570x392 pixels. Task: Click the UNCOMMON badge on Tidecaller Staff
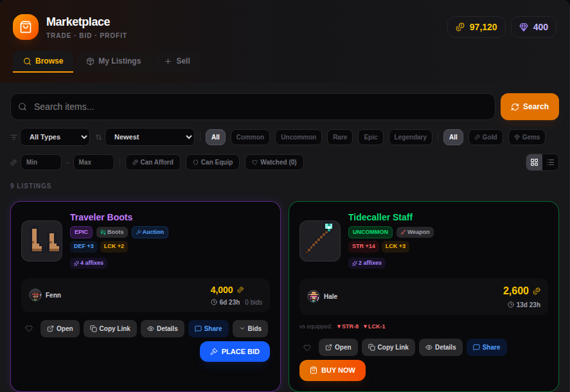point(370,232)
